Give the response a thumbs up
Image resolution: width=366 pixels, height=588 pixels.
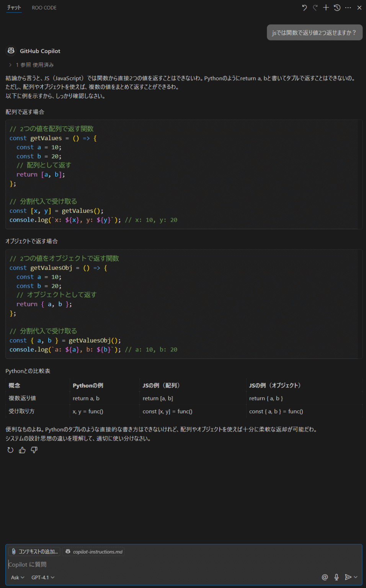click(x=22, y=450)
